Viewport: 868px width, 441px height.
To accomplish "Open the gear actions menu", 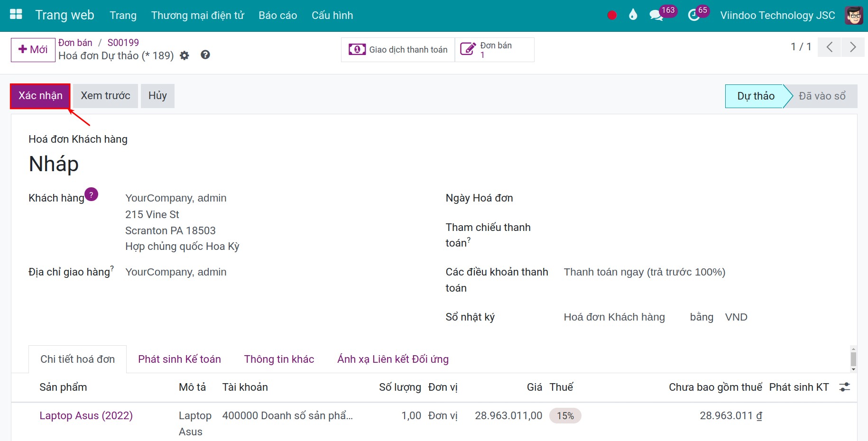I will pyautogui.click(x=185, y=55).
